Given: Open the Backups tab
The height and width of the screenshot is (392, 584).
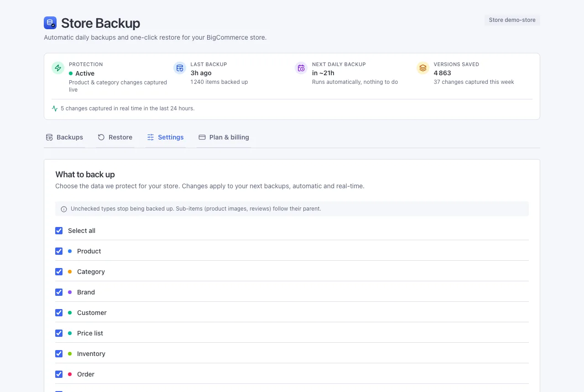Looking at the screenshot, I should (x=64, y=137).
